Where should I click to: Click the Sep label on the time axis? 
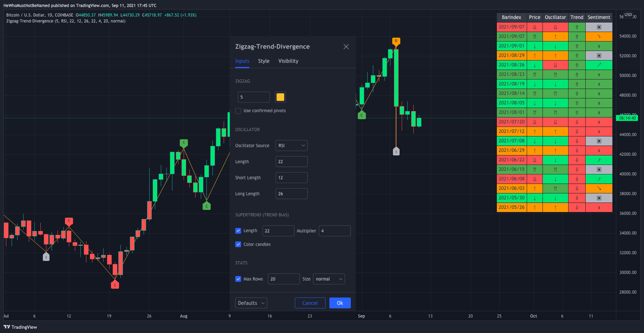[361, 316]
